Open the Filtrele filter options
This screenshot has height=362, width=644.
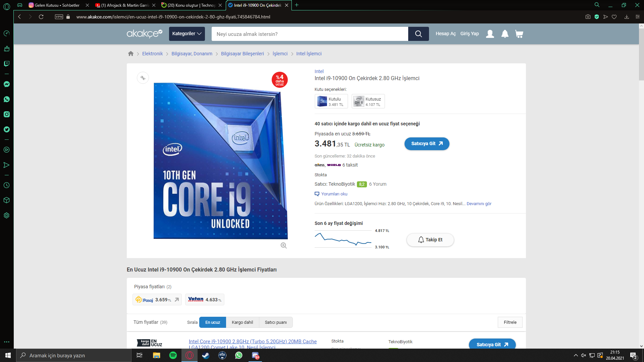[510, 322]
